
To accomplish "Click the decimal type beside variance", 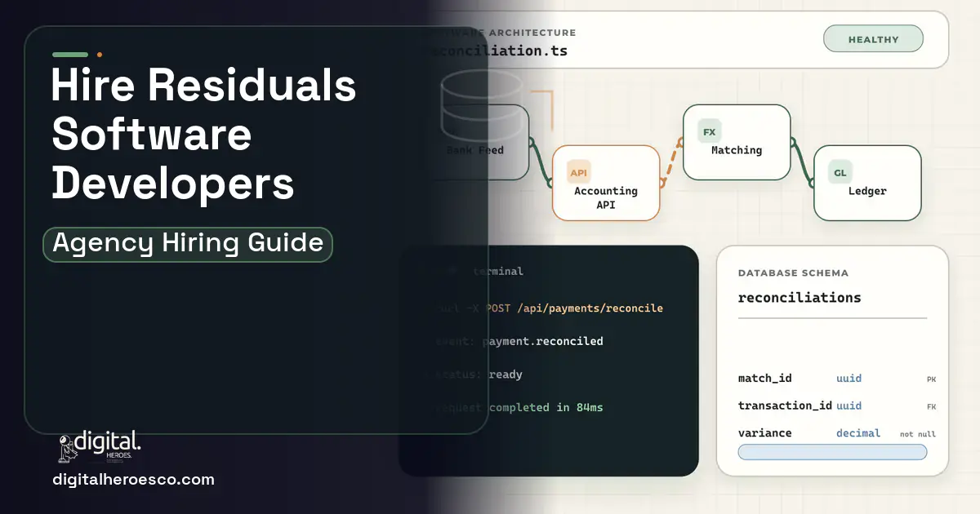I will pos(858,433).
